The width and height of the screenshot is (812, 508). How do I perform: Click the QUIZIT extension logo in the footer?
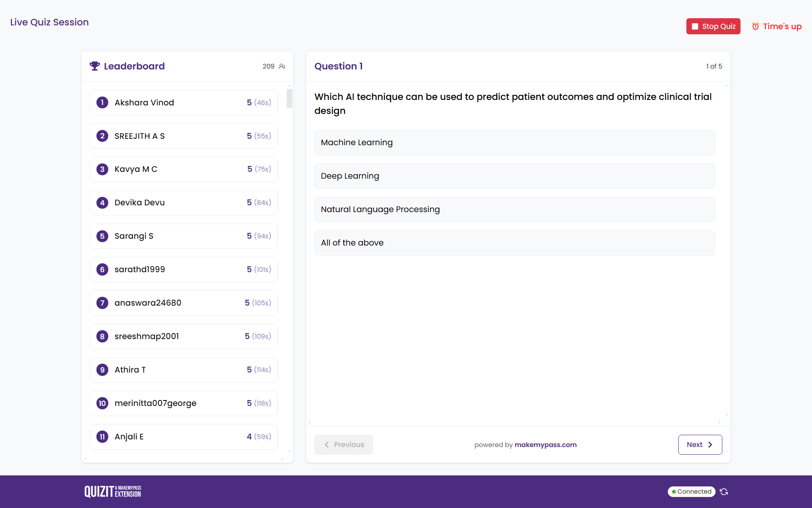pyautogui.click(x=112, y=491)
